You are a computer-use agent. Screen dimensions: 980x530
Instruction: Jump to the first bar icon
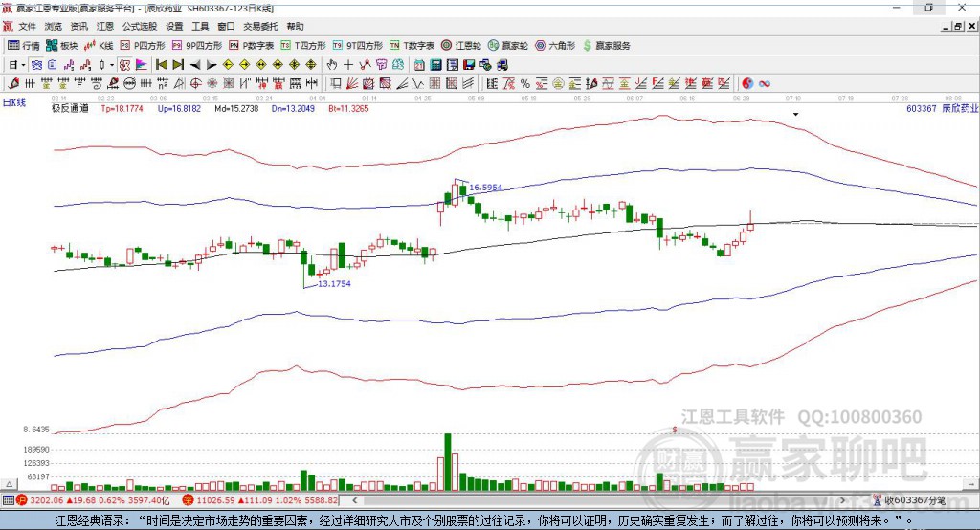(x=161, y=65)
